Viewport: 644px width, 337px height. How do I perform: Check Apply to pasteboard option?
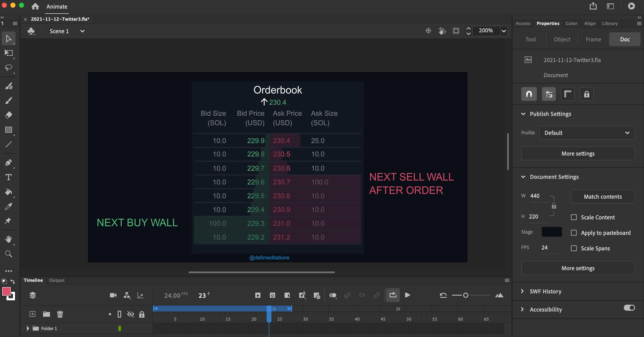pyautogui.click(x=574, y=233)
